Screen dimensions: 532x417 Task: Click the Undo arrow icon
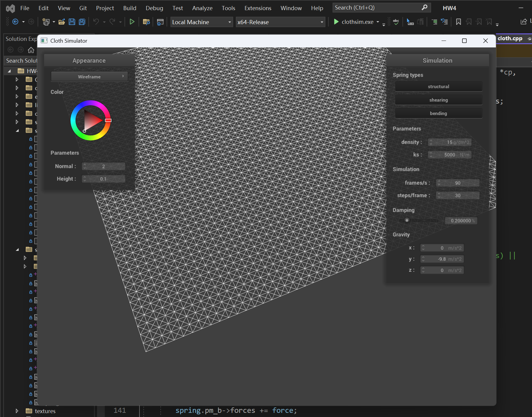(96, 22)
